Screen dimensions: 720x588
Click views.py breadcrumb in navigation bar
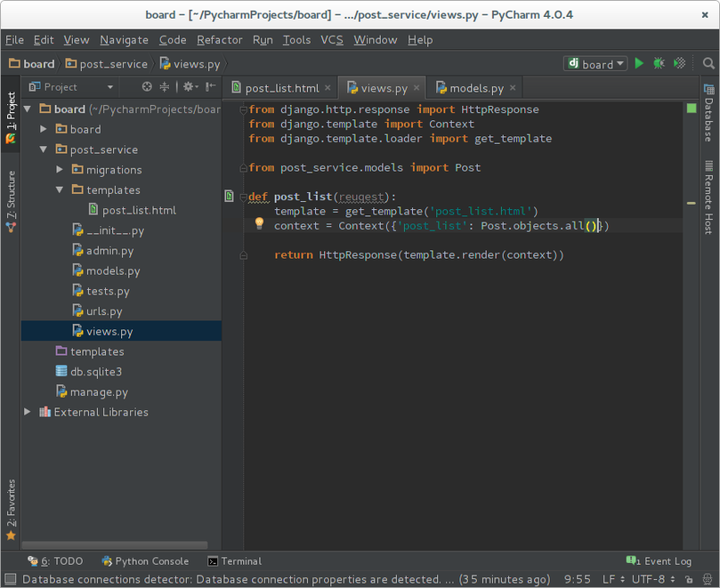coord(190,64)
